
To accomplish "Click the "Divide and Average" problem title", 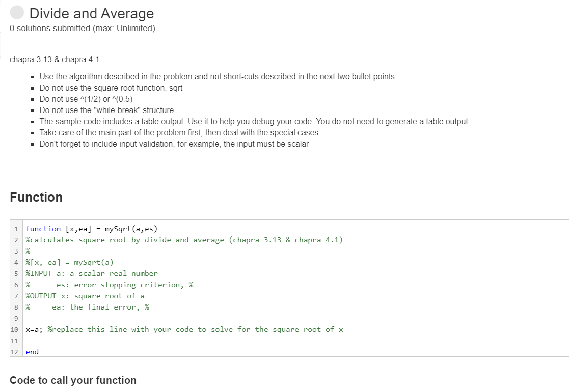I will pos(92,13).
